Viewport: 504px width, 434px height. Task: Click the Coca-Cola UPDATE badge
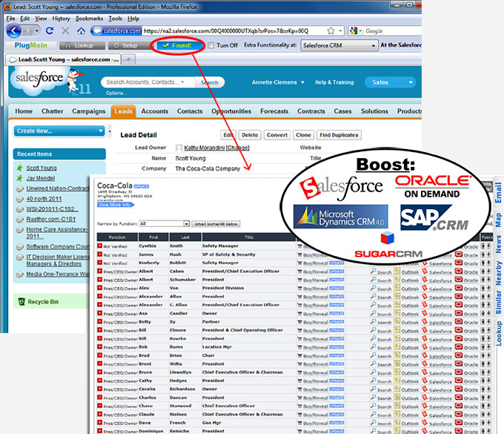pyautogui.click(x=142, y=186)
